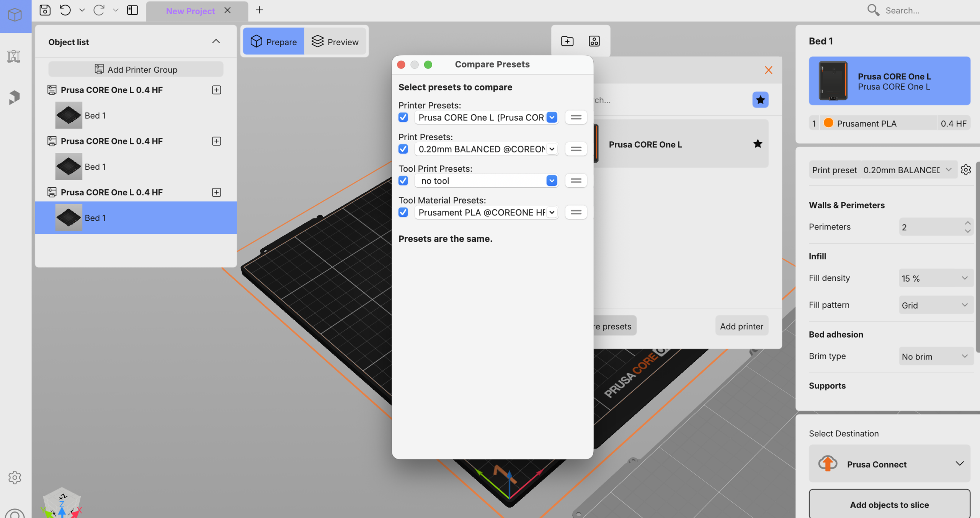Open the Printer Presets dropdown
The image size is (980, 518).
click(x=486, y=117)
